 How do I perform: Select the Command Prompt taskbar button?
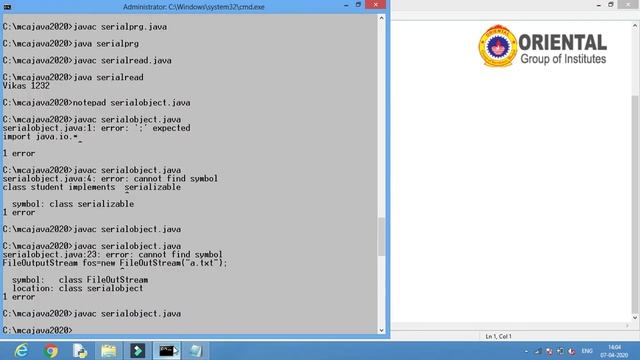[167, 351]
